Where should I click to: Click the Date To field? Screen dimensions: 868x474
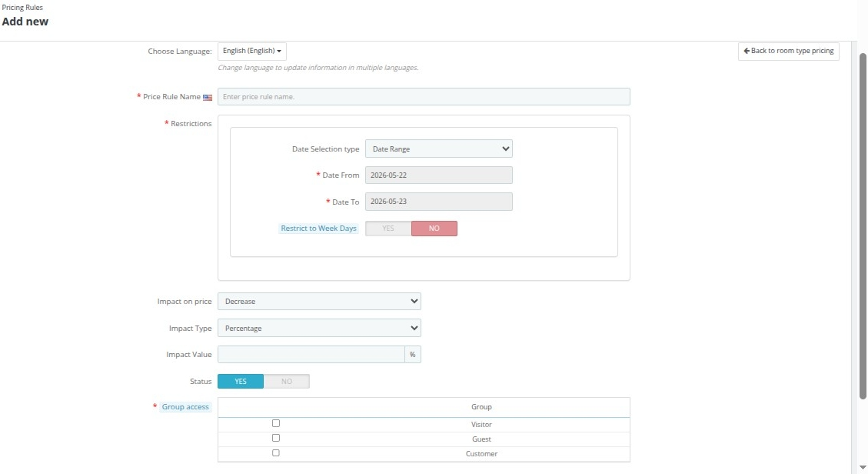439,202
